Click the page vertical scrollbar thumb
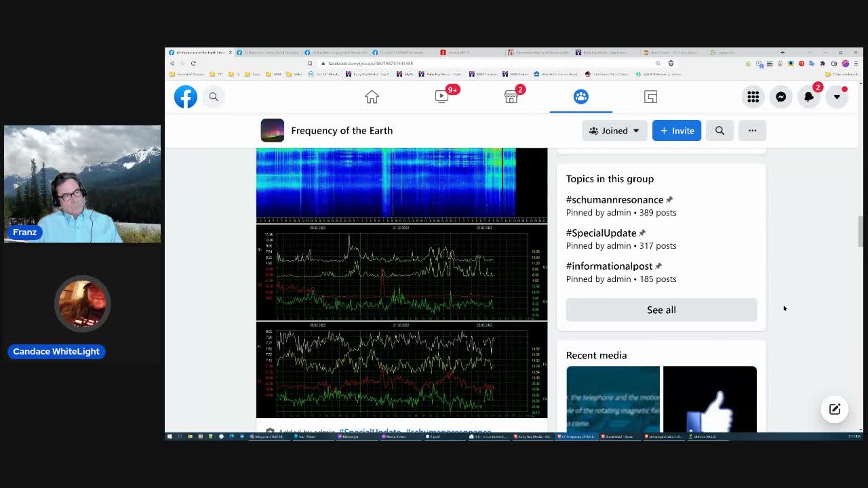The width and height of the screenshot is (868, 488). click(x=861, y=232)
